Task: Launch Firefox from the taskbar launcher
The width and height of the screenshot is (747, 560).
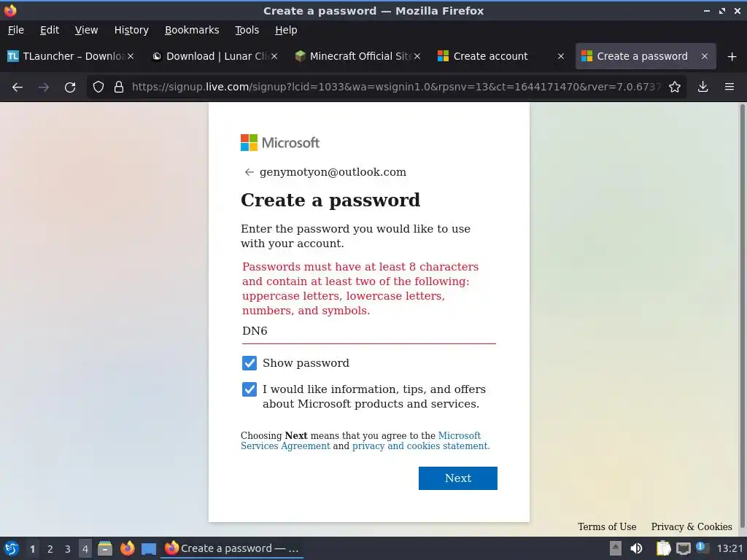Action: (127, 548)
